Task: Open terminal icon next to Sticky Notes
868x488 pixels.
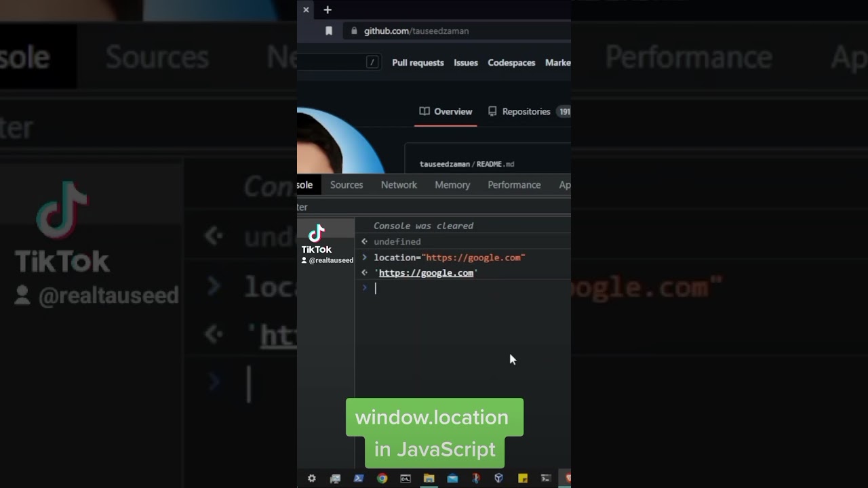Action: click(545, 478)
